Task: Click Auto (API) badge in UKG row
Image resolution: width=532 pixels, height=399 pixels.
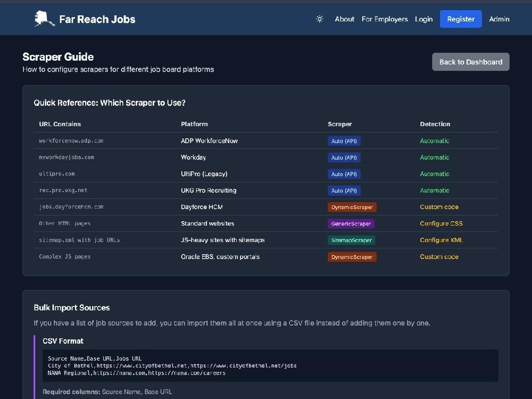Action: point(344,190)
